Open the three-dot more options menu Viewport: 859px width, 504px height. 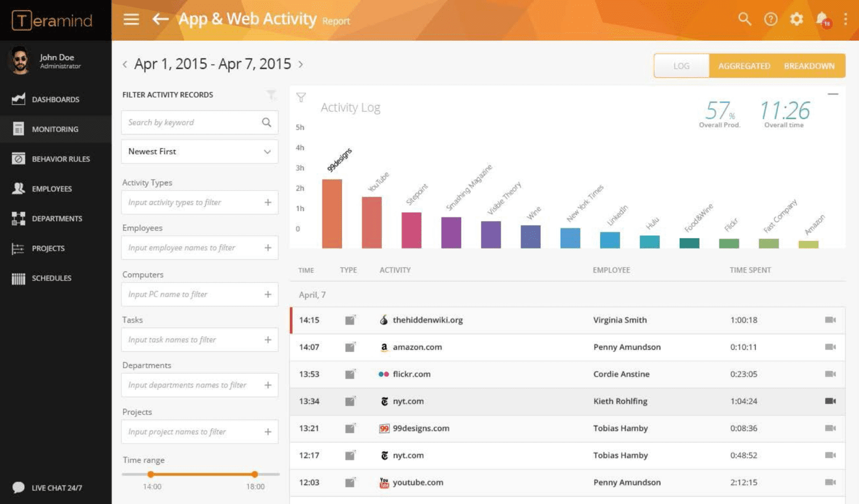point(846,19)
